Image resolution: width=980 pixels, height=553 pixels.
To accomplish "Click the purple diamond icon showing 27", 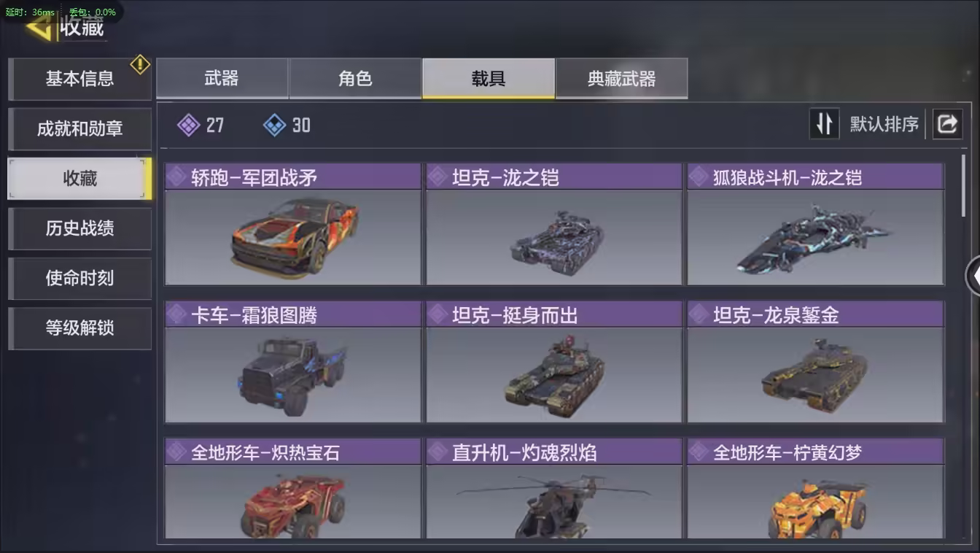I will [189, 125].
